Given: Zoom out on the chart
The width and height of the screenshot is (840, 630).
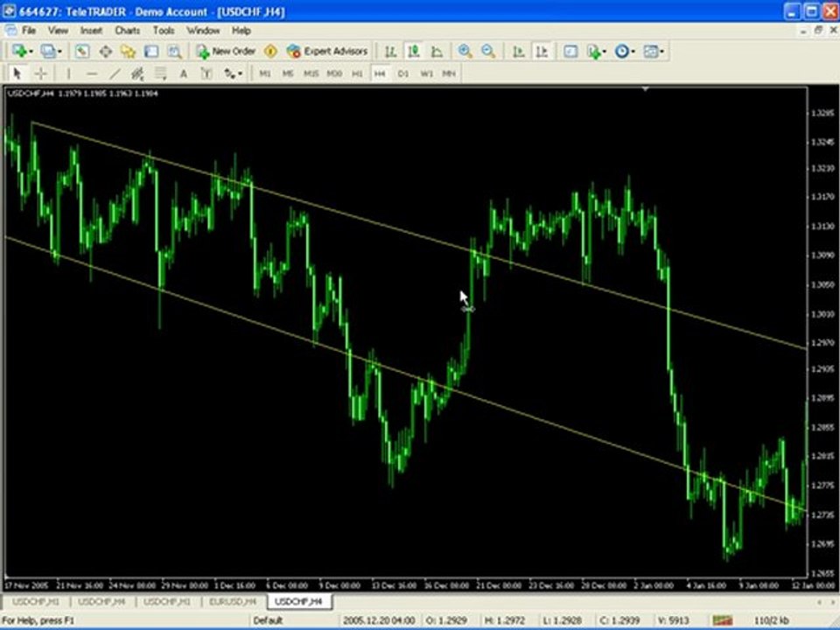Looking at the screenshot, I should coord(488,52).
